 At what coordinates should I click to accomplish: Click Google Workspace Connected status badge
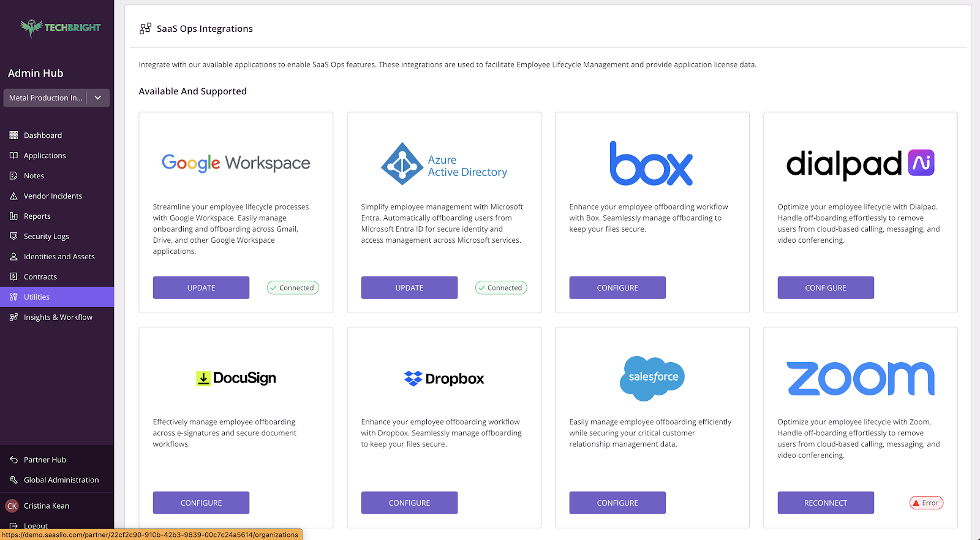[x=293, y=287]
